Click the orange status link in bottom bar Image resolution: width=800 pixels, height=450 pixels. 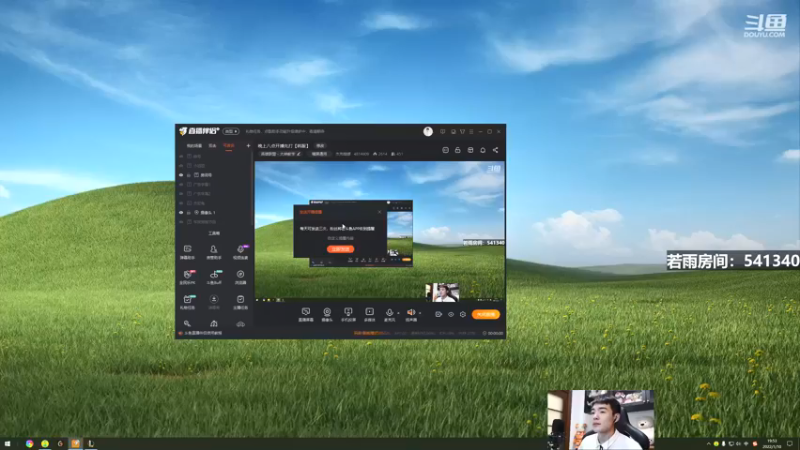[372, 333]
